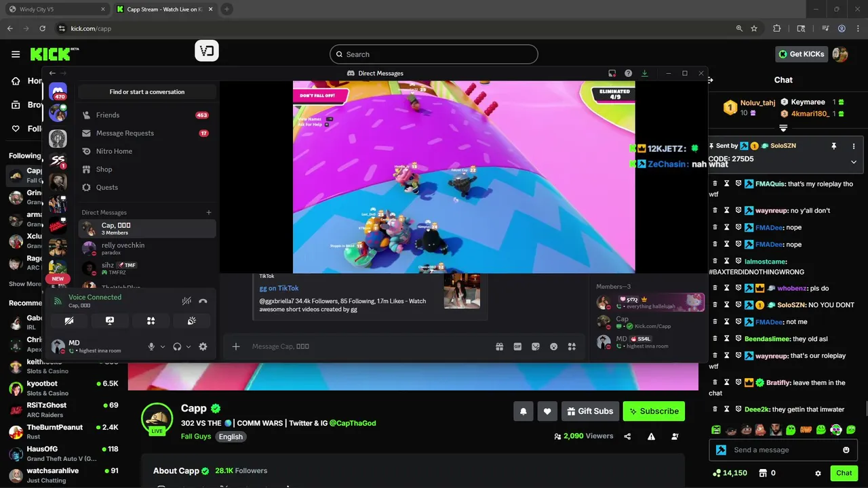The image size is (868, 488).
Task: Open gg on TikTok link in Discord
Action: click(279, 288)
